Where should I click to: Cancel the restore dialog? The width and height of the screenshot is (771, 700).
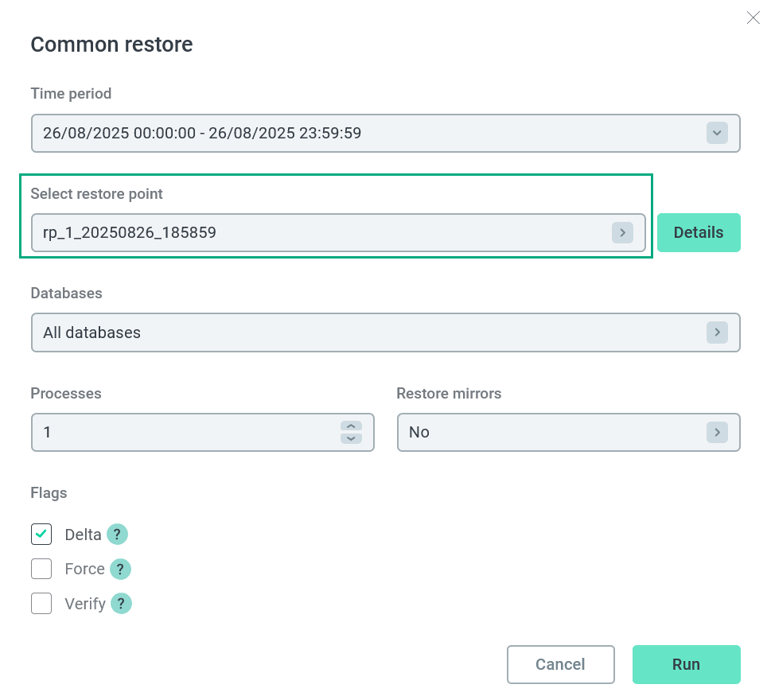[560, 664]
